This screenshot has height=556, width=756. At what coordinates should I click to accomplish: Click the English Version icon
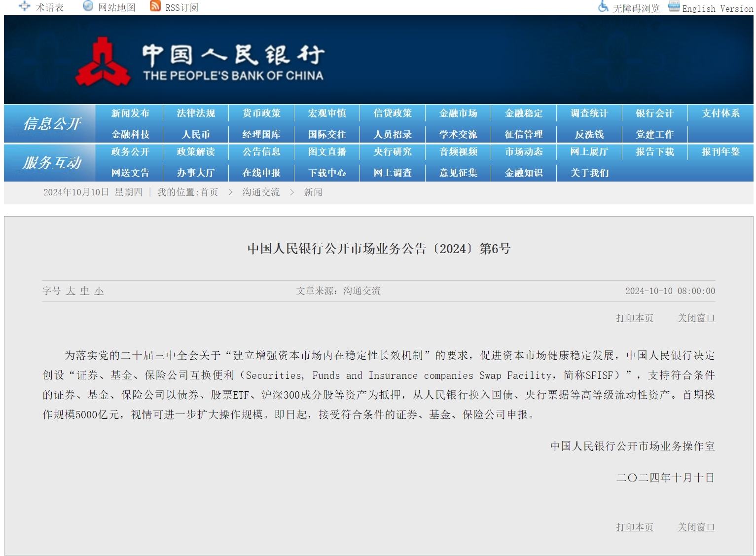coord(674,6)
